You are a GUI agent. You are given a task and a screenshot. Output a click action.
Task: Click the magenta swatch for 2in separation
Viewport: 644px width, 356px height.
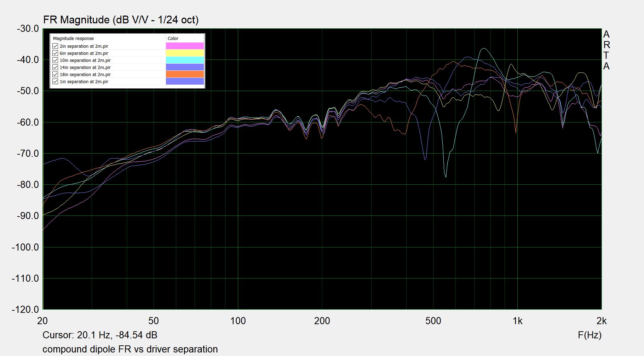pos(185,46)
